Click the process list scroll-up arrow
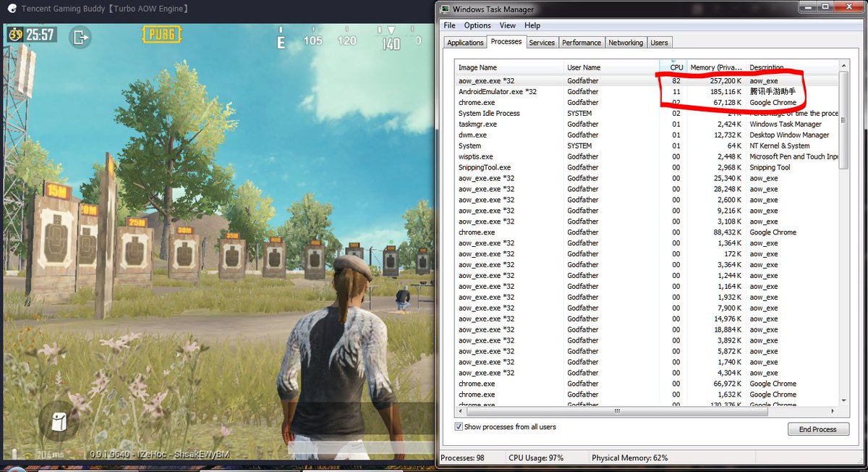This screenshot has width=868, height=472. point(843,66)
